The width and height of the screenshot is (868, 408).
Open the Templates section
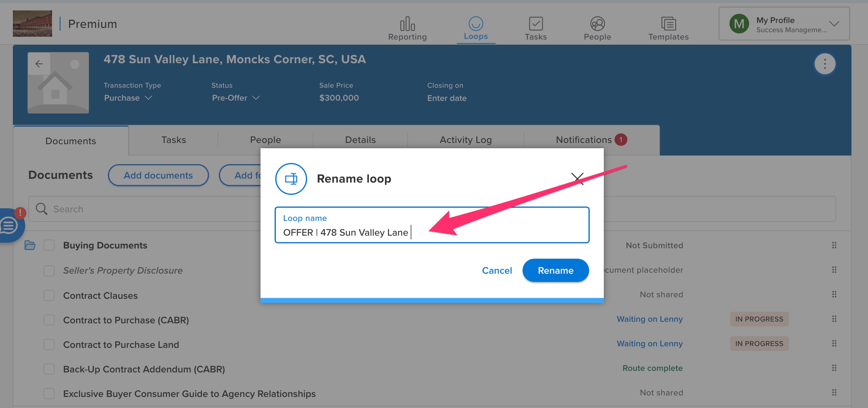[668, 29]
